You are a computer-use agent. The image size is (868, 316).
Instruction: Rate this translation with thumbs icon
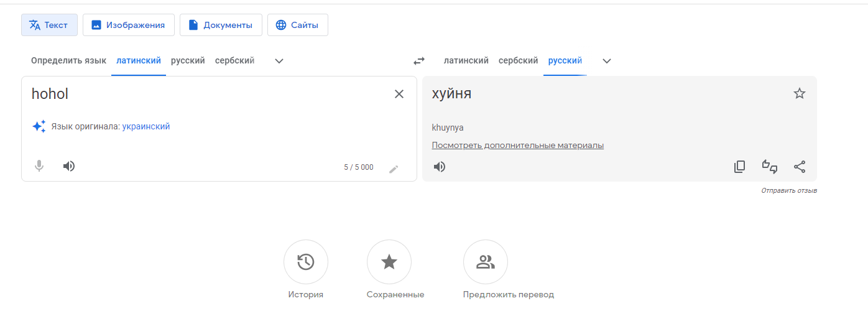(770, 166)
